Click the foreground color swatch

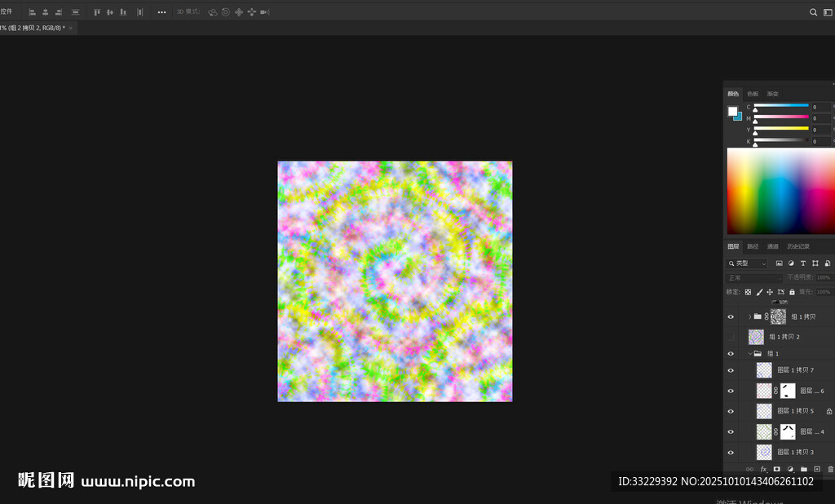coord(733,111)
